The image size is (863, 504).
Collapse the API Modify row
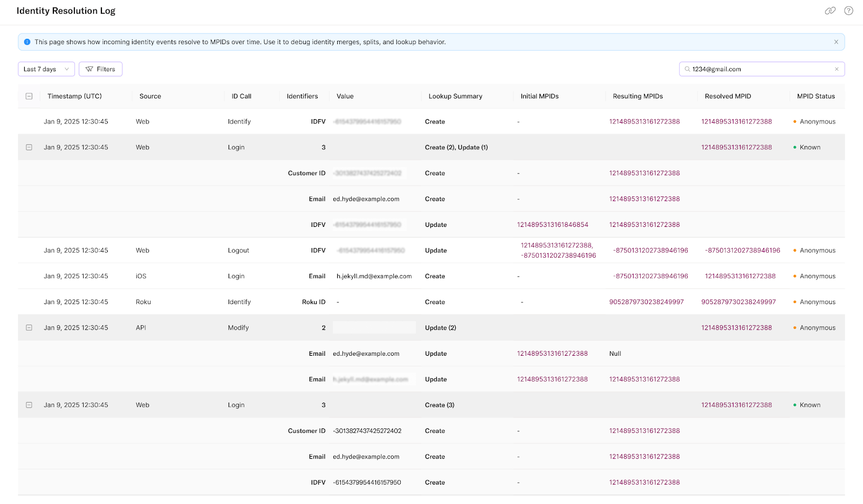(29, 327)
